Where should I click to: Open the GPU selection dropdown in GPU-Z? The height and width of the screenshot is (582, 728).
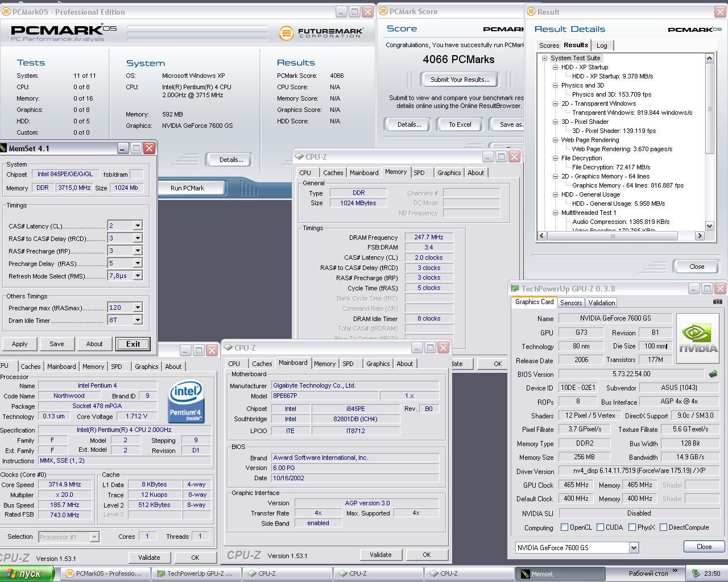[x=634, y=547]
